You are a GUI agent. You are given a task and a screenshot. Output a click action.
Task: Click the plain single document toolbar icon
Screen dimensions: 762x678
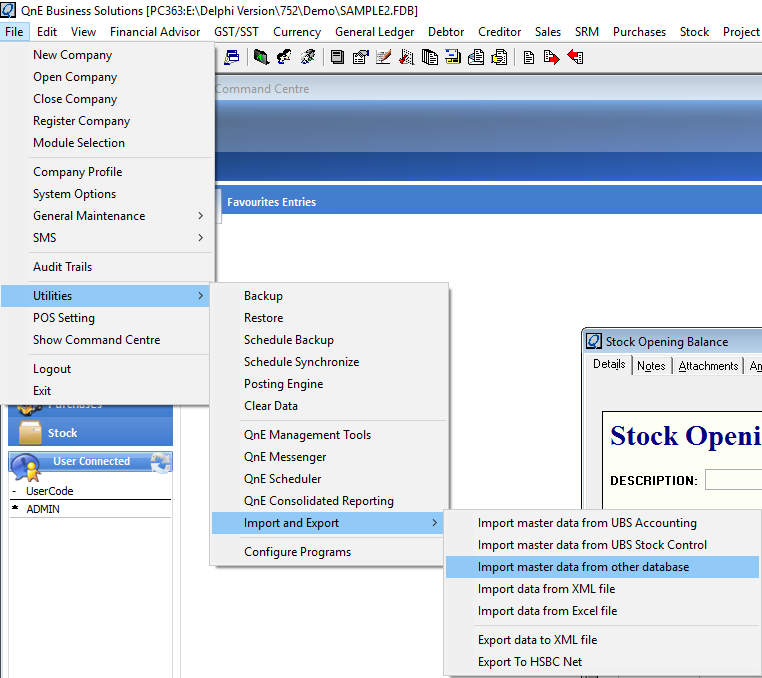click(x=529, y=57)
